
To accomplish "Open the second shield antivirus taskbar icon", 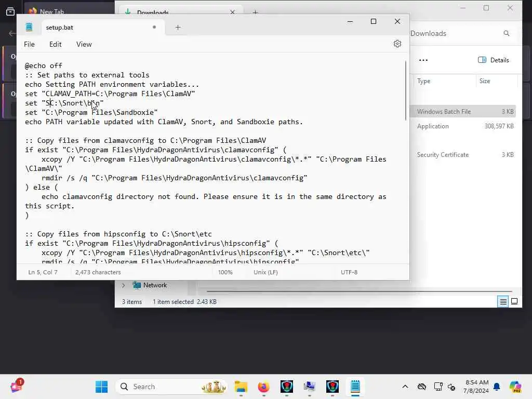I will (332, 387).
